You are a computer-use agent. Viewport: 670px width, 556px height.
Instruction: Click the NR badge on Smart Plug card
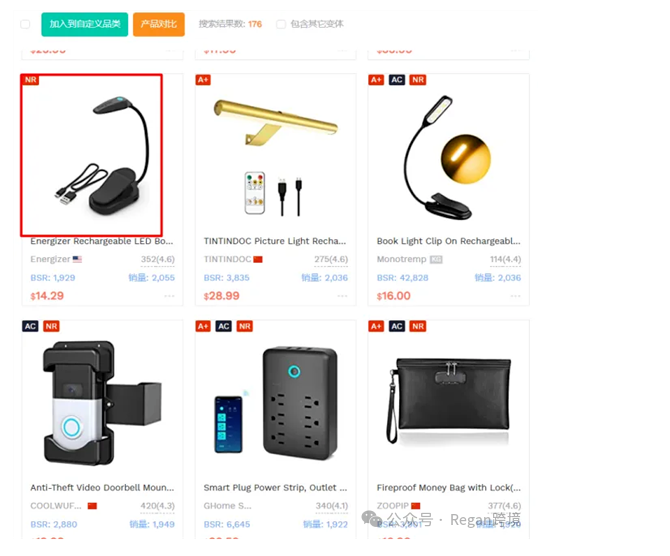[x=245, y=327]
